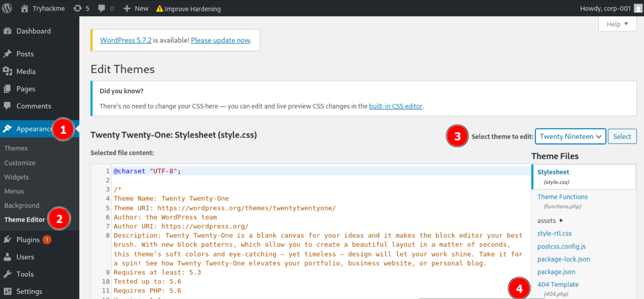
Task: Open Customize submenu item
Action: pos(20,163)
